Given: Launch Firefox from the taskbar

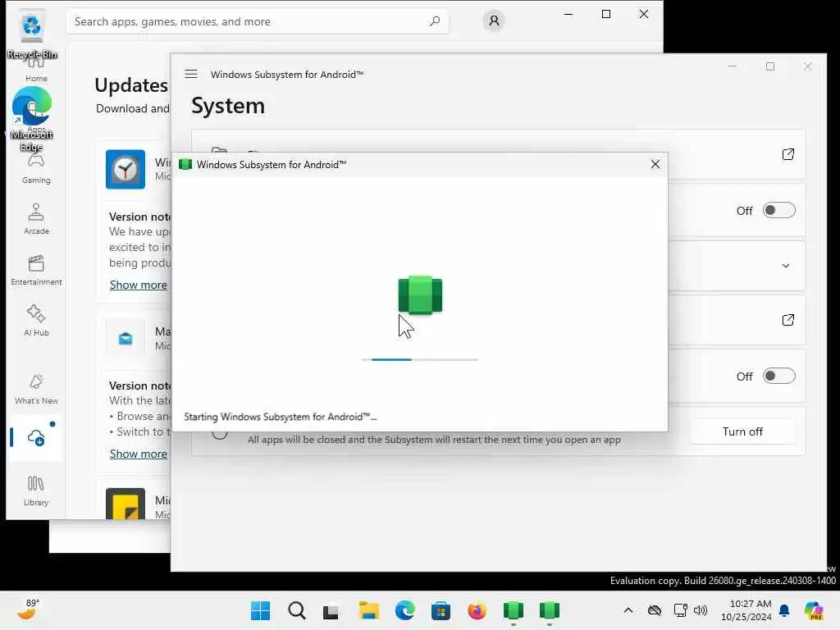Looking at the screenshot, I should coord(477,610).
